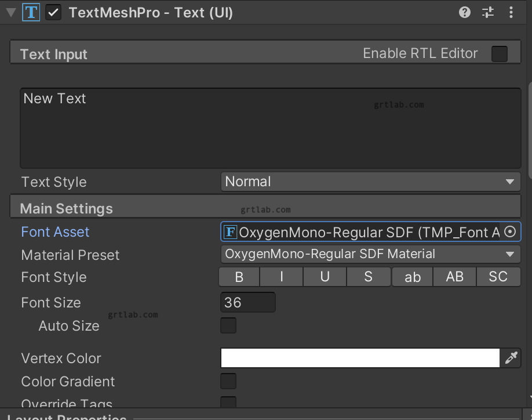532x420 pixels.
Task: Click the Font Asset field label
Action: point(55,231)
